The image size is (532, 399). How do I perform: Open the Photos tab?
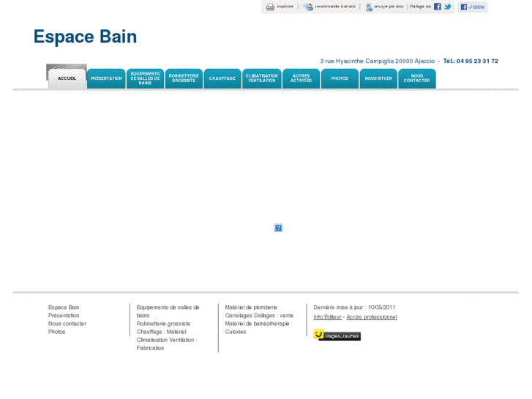coord(340,78)
